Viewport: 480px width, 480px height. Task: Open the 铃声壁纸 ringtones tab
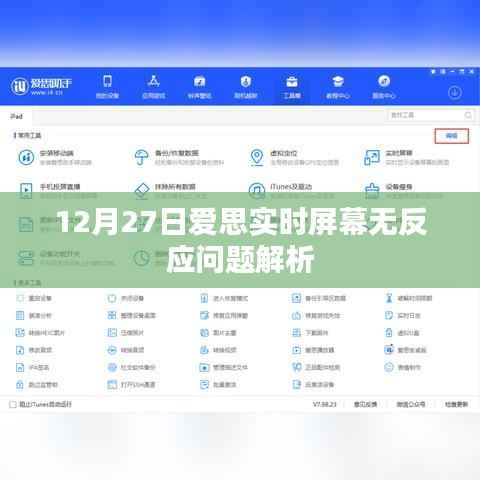coord(199,87)
